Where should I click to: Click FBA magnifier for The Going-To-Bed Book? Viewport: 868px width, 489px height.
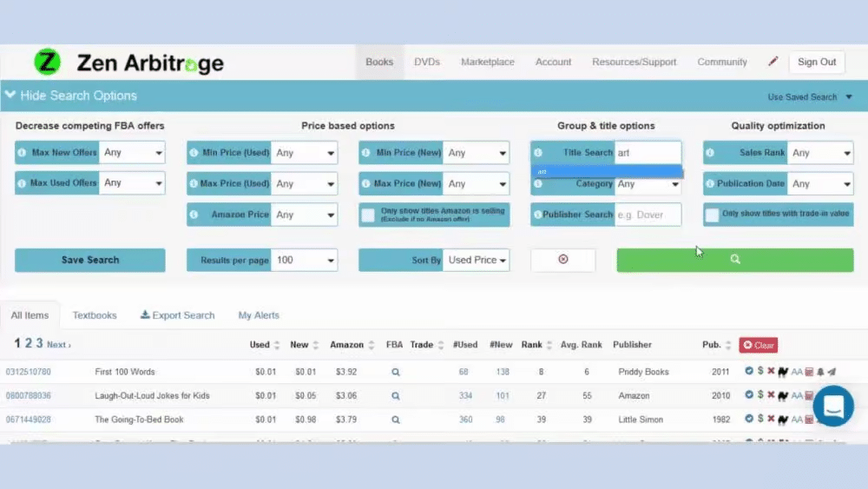pos(395,420)
